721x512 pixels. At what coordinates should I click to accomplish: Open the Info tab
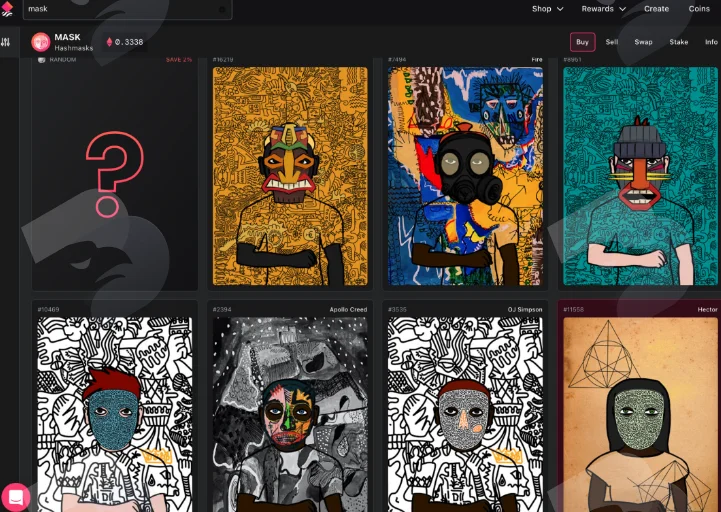coord(711,42)
